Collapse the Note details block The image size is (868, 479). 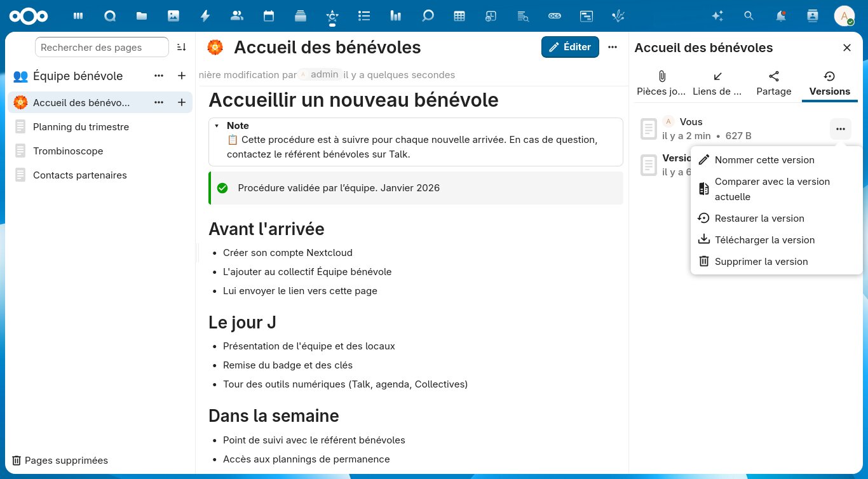(x=216, y=126)
